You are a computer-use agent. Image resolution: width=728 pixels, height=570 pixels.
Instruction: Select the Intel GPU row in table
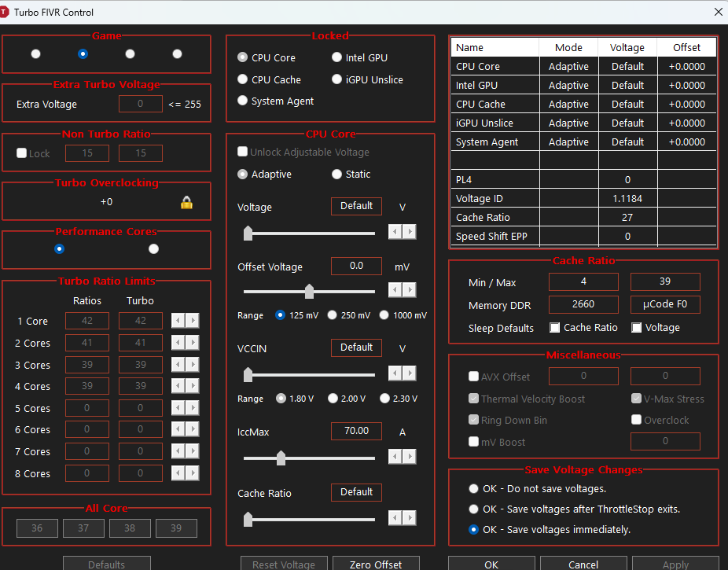click(583, 86)
